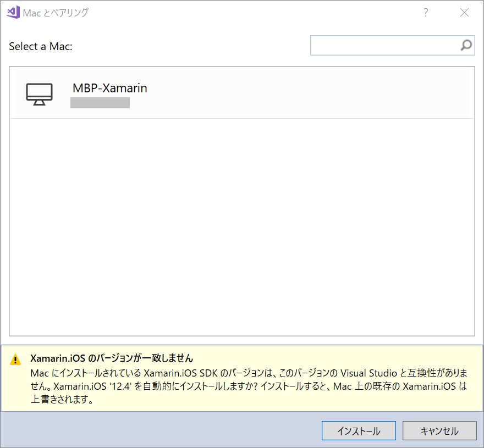Select the MBP-Xamarin Mac entry

(x=242, y=93)
